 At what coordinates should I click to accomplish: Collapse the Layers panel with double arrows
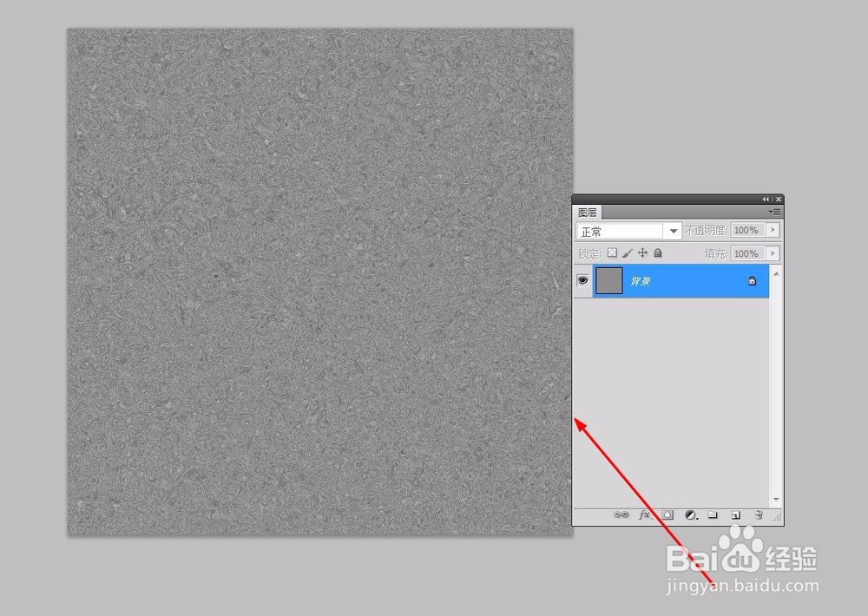(766, 200)
